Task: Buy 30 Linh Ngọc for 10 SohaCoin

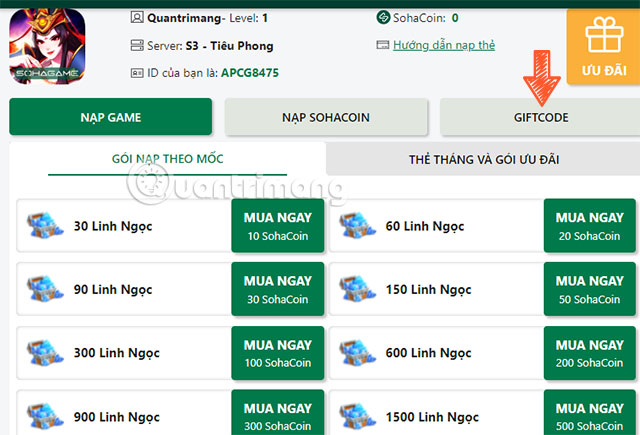Action: coord(278,226)
